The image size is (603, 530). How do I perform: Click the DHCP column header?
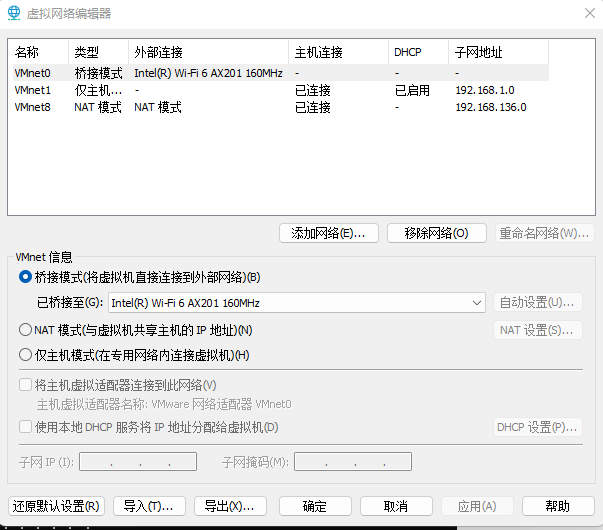coord(418,52)
